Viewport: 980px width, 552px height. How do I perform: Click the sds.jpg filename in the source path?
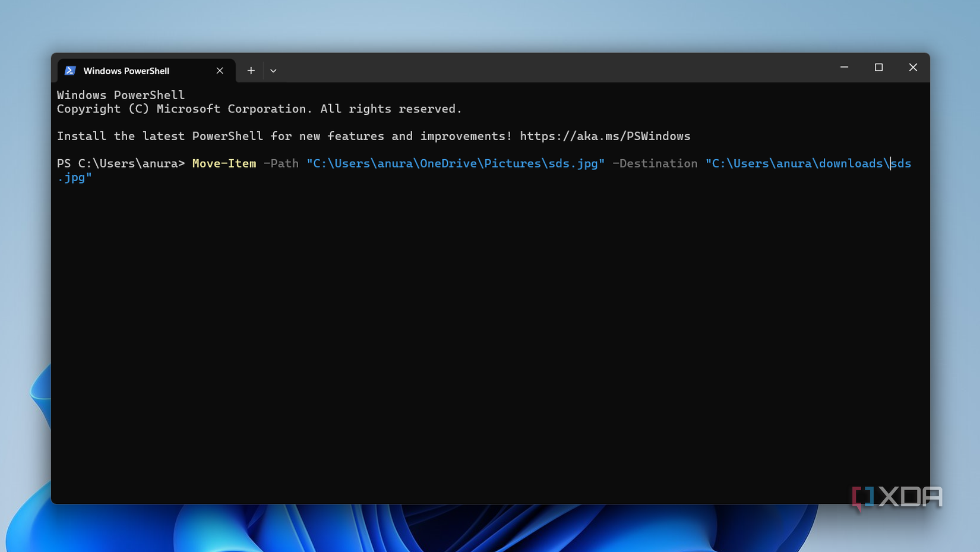coord(571,163)
